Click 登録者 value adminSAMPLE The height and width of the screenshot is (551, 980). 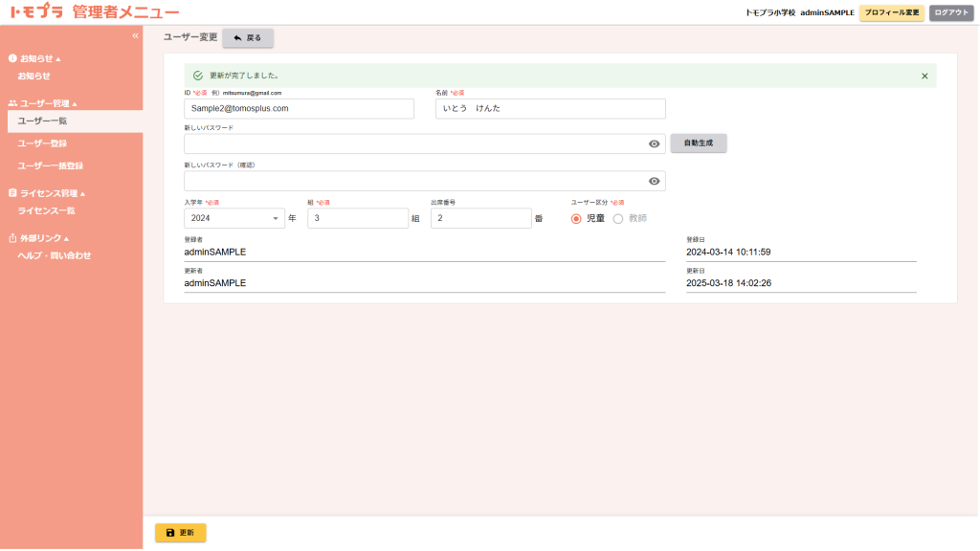pos(215,252)
